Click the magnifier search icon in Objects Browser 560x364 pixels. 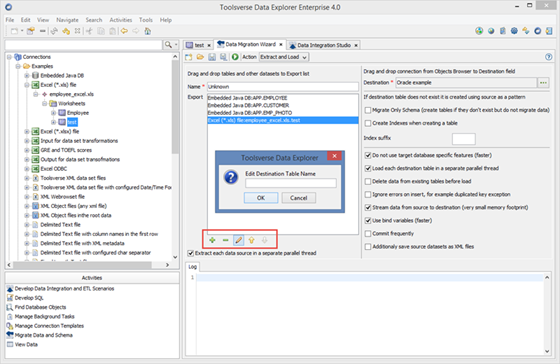click(x=168, y=45)
